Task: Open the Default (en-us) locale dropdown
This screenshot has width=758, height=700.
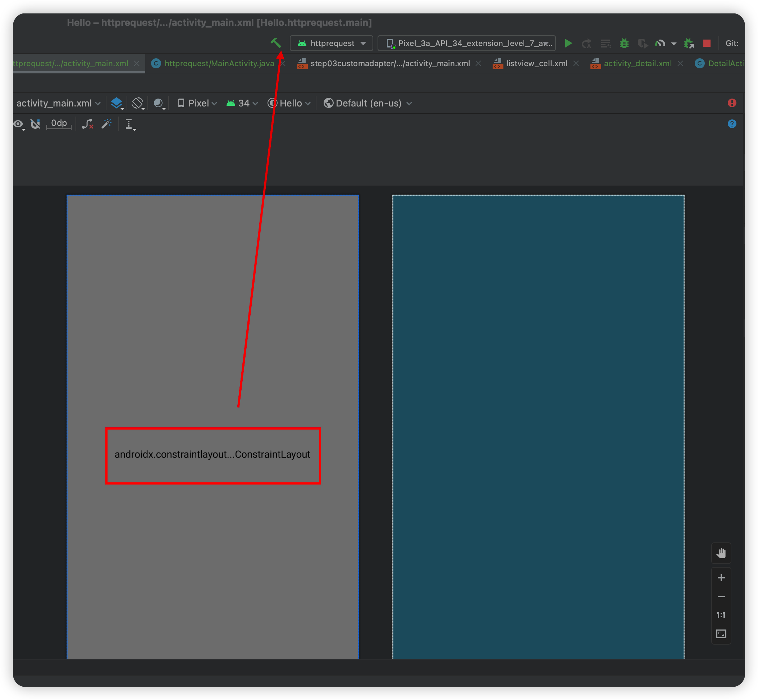Action: 367,103
